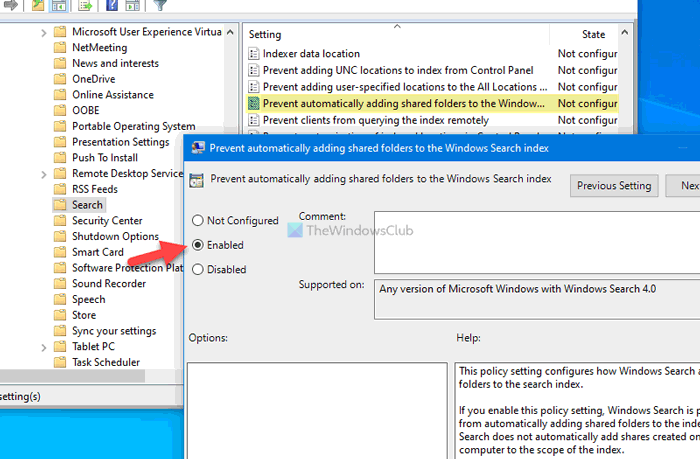Click the Task Scheduler folder icon
This screenshot has width=700, height=459.
pyautogui.click(x=60, y=362)
